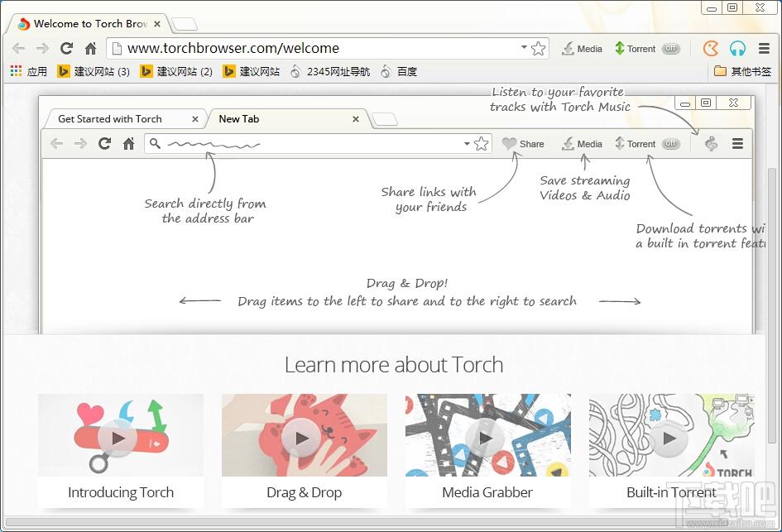Play the Introducing Torch video

tap(118, 439)
